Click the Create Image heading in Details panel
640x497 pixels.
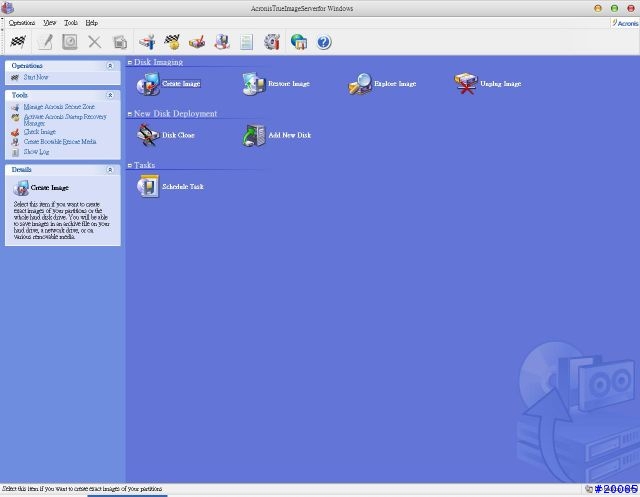(x=49, y=188)
